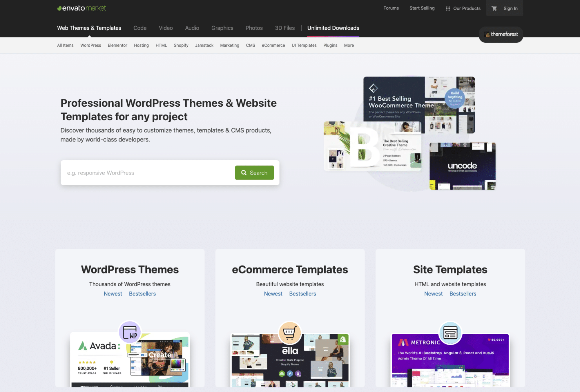Open Newest under Site Templates

click(433, 294)
